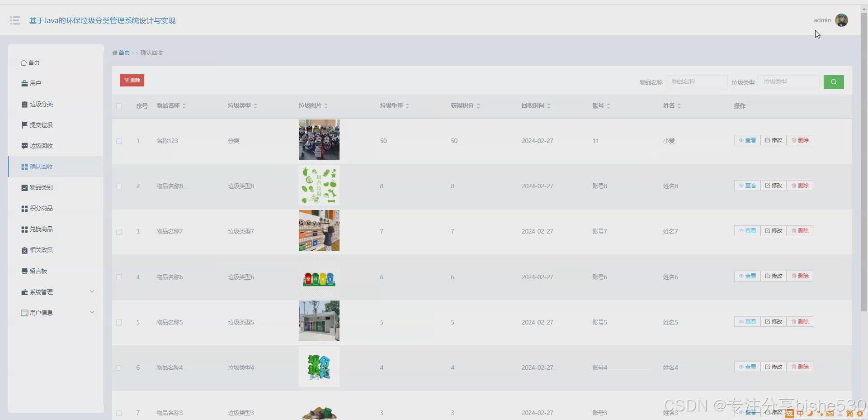Sort by 账号 column arrows
The height and width of the screenshot is (420, 868).
608,106
